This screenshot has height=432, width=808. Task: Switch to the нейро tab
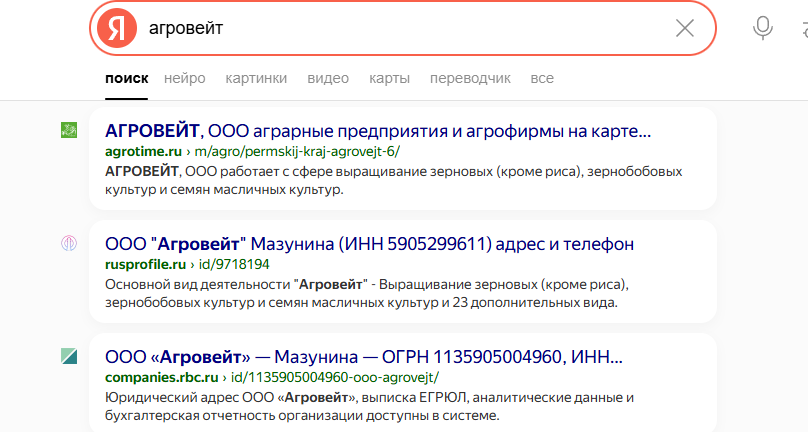tap(184, 78)
